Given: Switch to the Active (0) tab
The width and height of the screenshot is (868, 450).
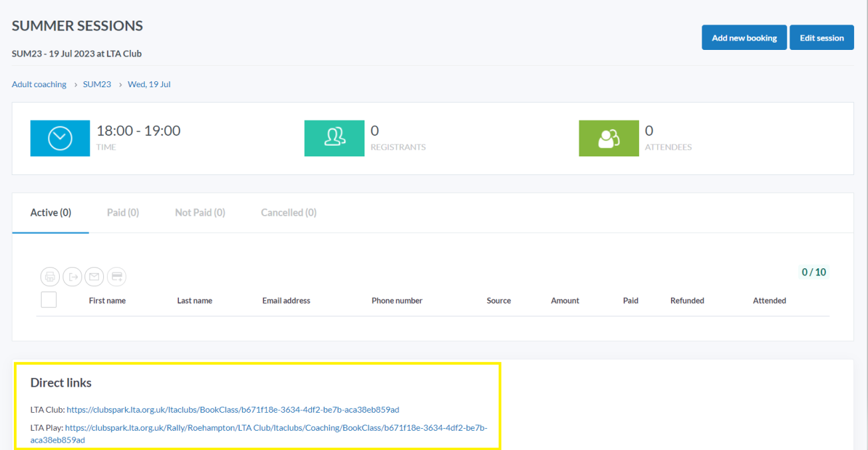Looking at the screenshot, I should click(x=51, y=213).
